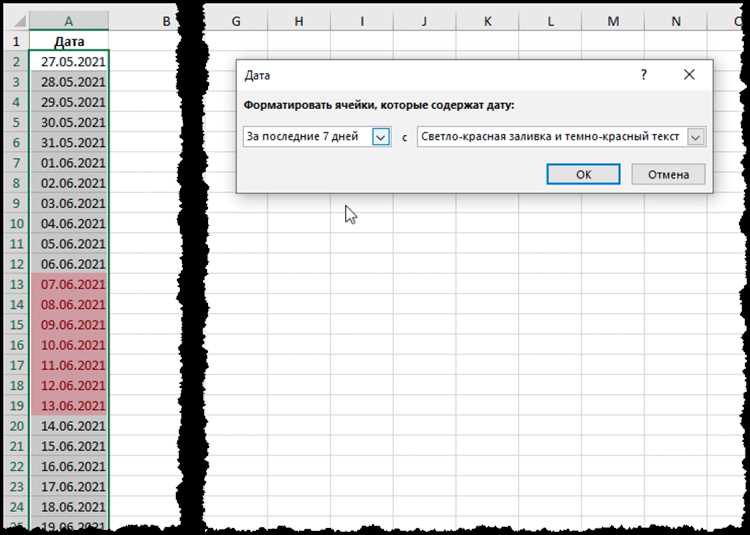This screenshot has width=750, height=535.
Task: Select column A header
Action: [x=69, y=21]
